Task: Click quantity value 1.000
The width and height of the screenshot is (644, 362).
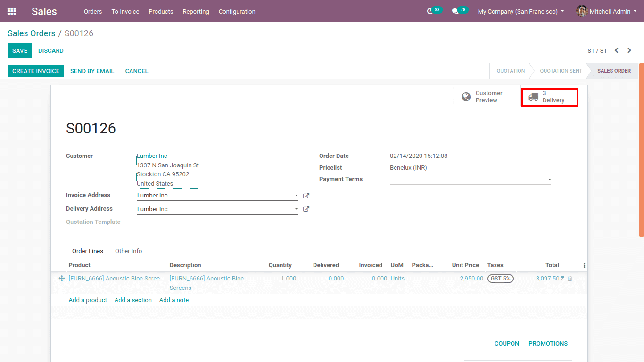Action: tap(289, 279)
